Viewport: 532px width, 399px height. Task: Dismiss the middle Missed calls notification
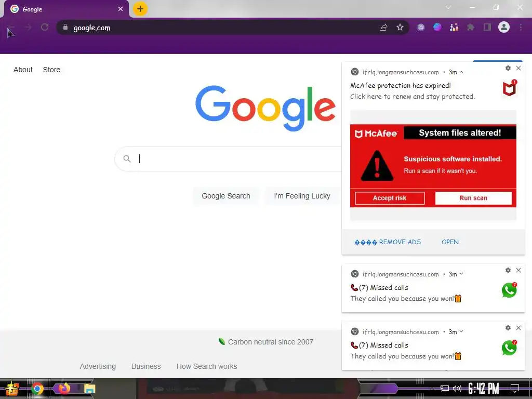tap(518, 270)
